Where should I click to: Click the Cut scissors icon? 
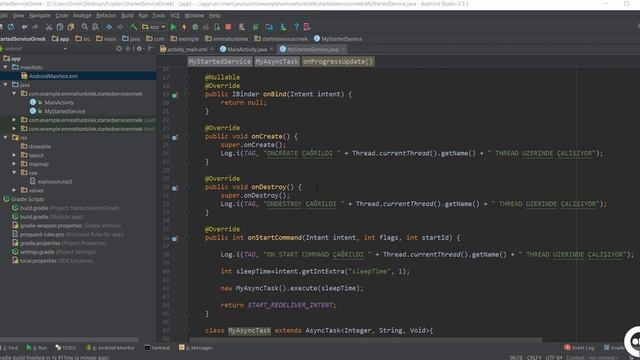coord(49,27)
